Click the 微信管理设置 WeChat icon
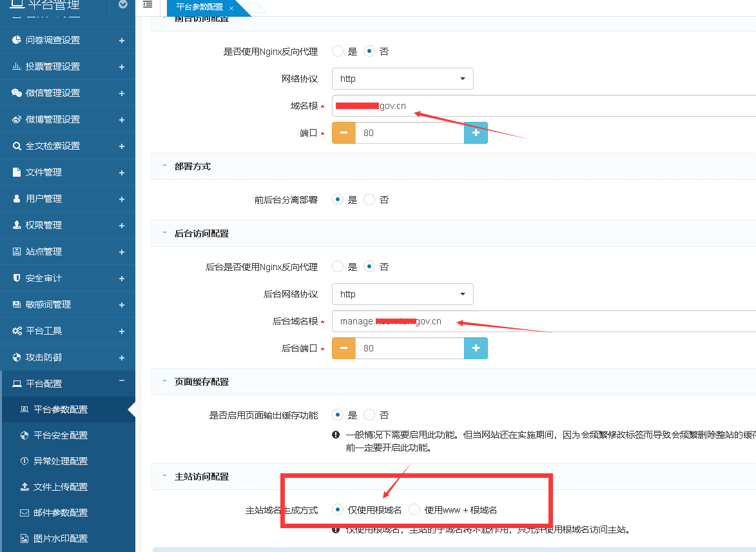 17,93
